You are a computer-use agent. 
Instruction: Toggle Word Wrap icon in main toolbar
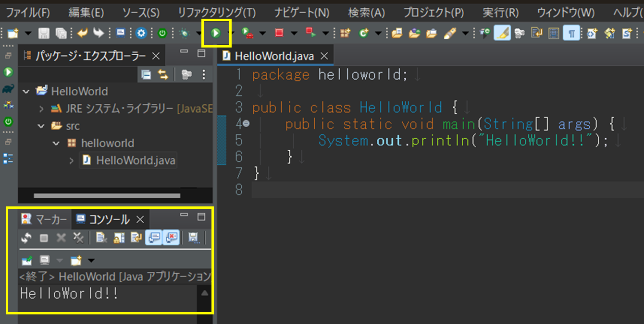(x=537, y=33)
